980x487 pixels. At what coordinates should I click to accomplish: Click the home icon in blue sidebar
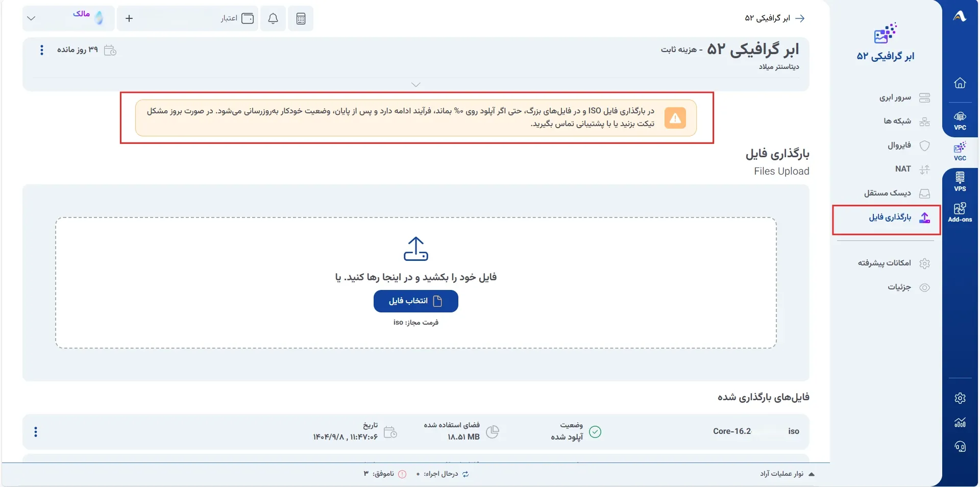pos(960,83)
